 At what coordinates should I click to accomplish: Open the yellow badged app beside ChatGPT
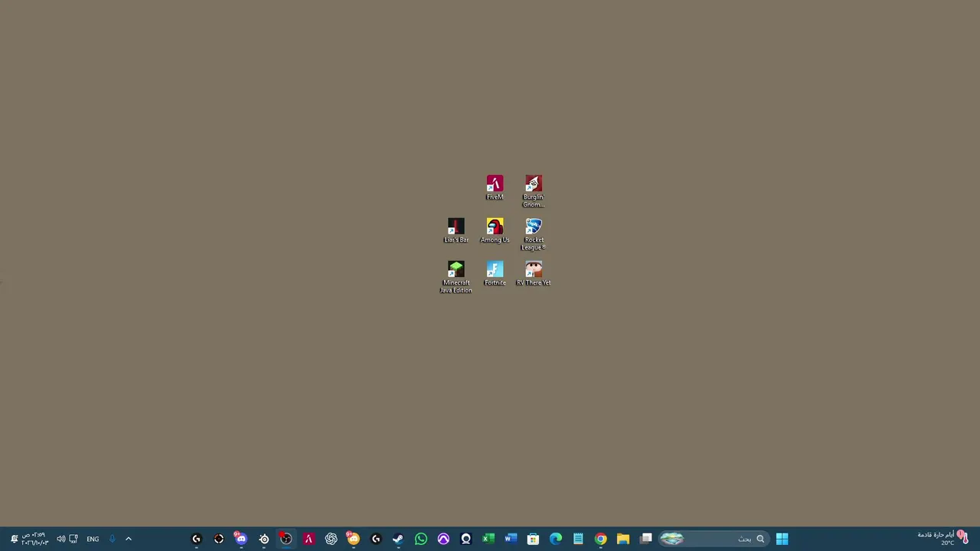(x=353, y=539)
